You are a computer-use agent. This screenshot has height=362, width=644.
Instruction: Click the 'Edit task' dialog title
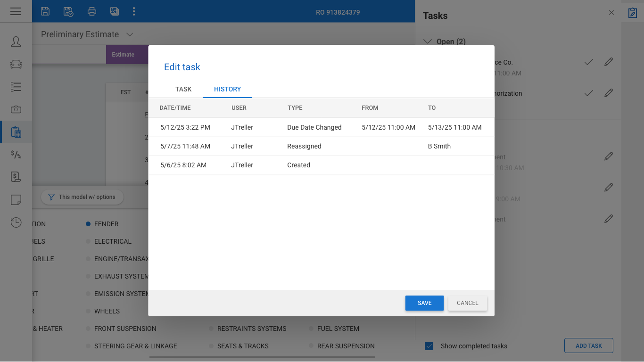pyautogui.click(x=182, y=67)
